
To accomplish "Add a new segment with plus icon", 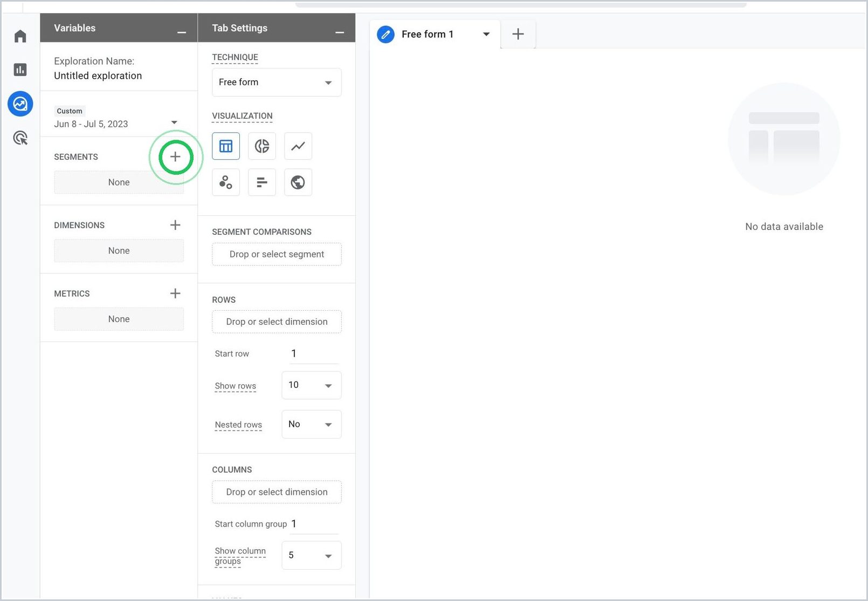I will pos(175,157).
